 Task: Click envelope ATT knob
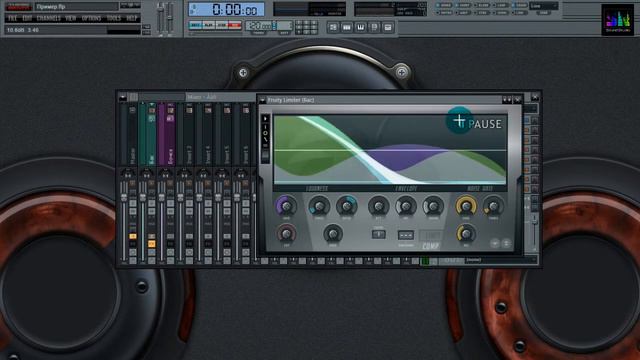(x=378, y=206)
